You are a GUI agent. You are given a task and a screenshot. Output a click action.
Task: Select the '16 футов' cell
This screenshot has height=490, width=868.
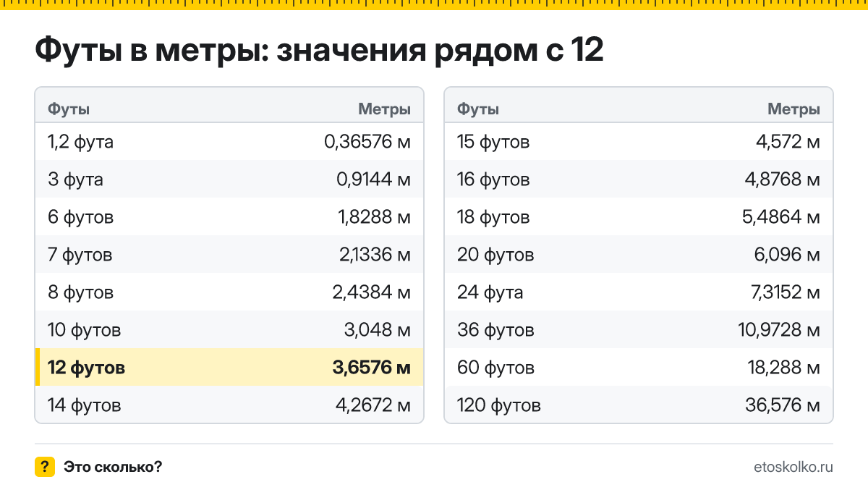[x=493, y=179]
